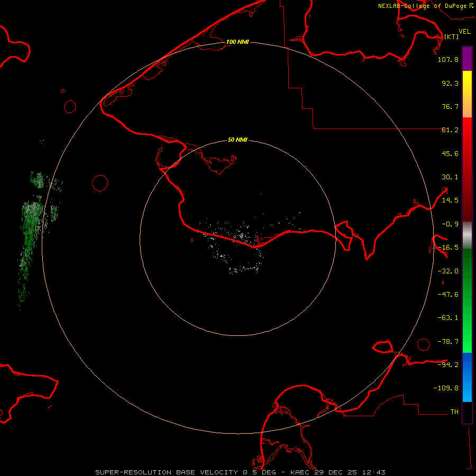
Task: Select the -47.6 scale value
Action: [448, 295]
